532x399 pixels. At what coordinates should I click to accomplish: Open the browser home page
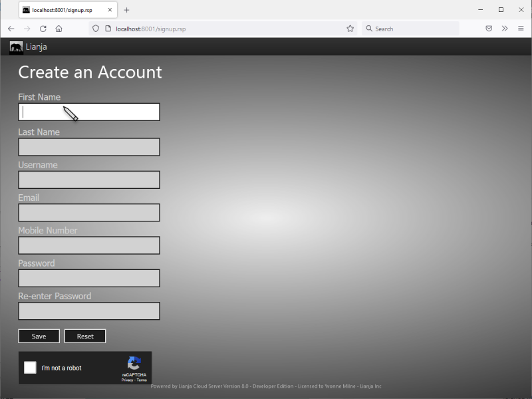pyautogui.click(x=59, y=28)
